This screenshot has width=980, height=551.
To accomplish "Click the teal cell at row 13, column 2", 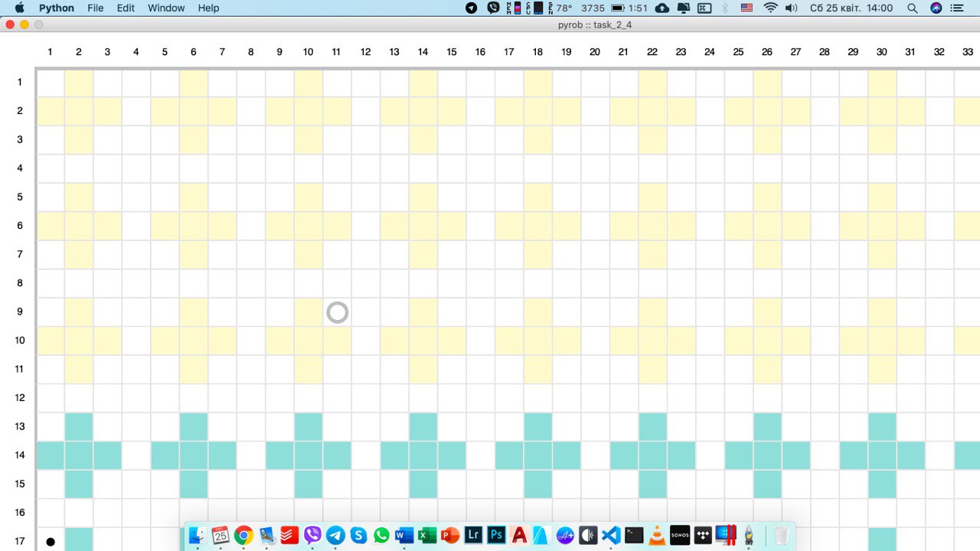I will [x=79, y=427].
